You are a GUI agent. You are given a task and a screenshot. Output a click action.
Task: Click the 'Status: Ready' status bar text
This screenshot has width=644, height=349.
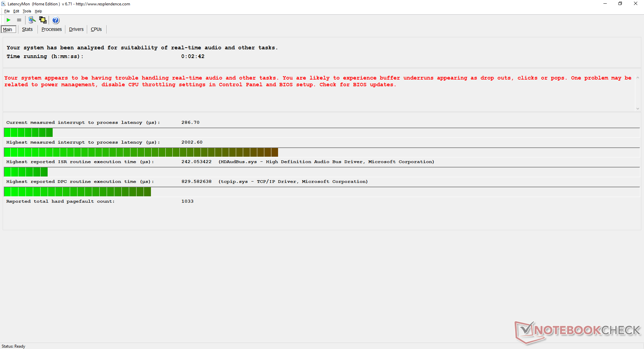coord(13,346)
